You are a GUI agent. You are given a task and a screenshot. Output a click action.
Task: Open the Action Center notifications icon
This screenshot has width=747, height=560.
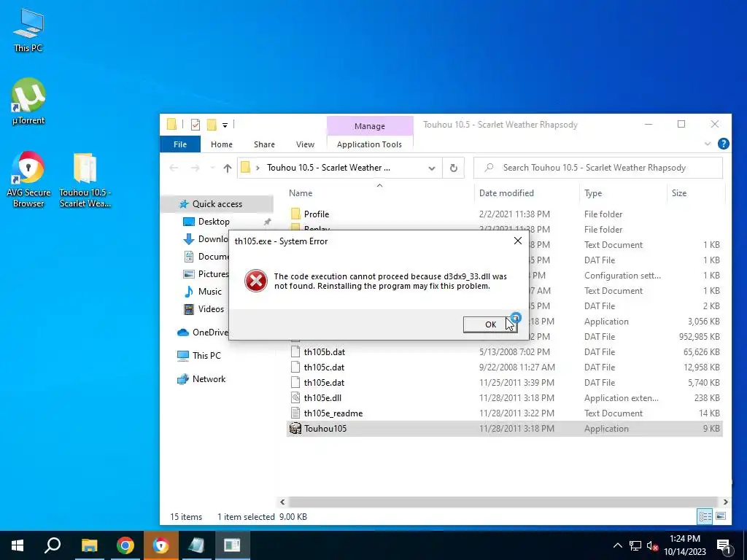tap(724, 545)
